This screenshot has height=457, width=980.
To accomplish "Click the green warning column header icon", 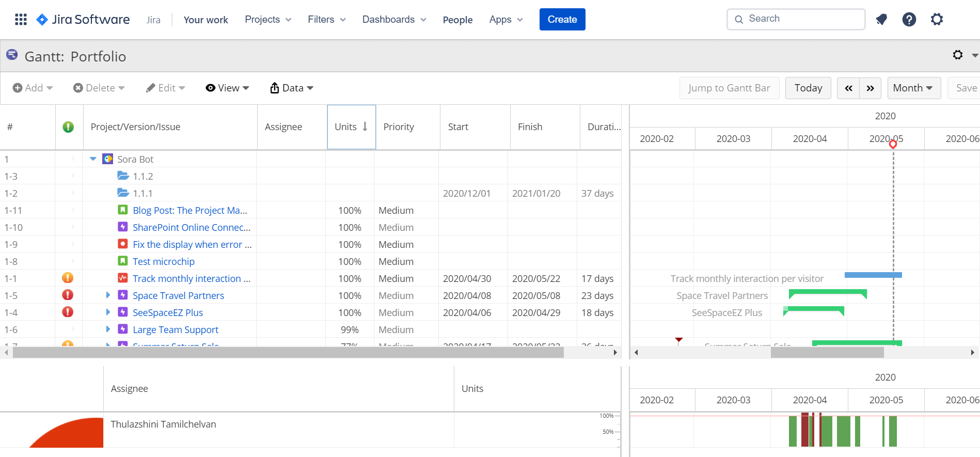I will coord(68,127).
